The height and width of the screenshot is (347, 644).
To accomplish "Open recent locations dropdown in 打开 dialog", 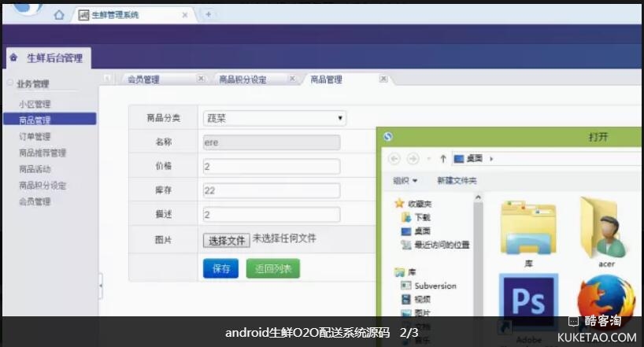I will pos(428,158).
